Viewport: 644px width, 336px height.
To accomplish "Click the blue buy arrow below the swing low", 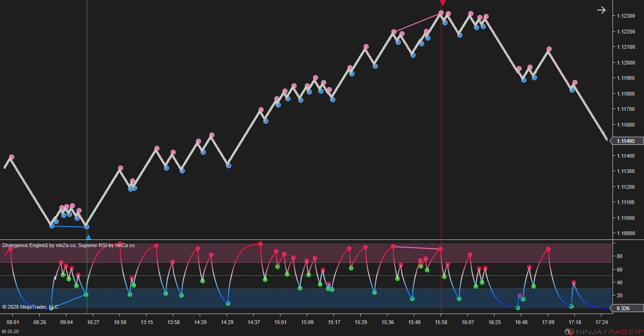I will coord(87,237).
